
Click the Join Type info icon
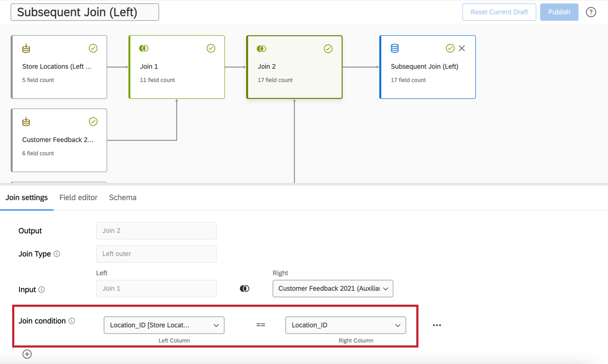tap(57, 254)
